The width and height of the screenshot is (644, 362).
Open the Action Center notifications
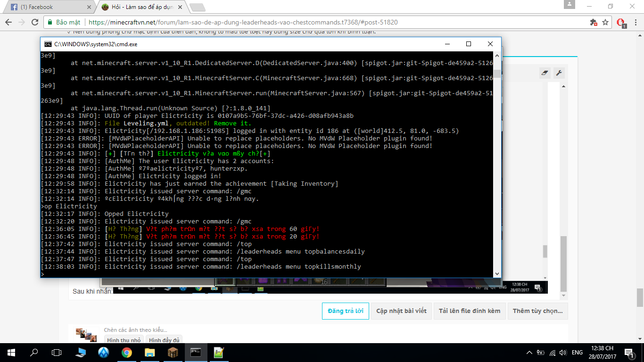click(628, 352)
